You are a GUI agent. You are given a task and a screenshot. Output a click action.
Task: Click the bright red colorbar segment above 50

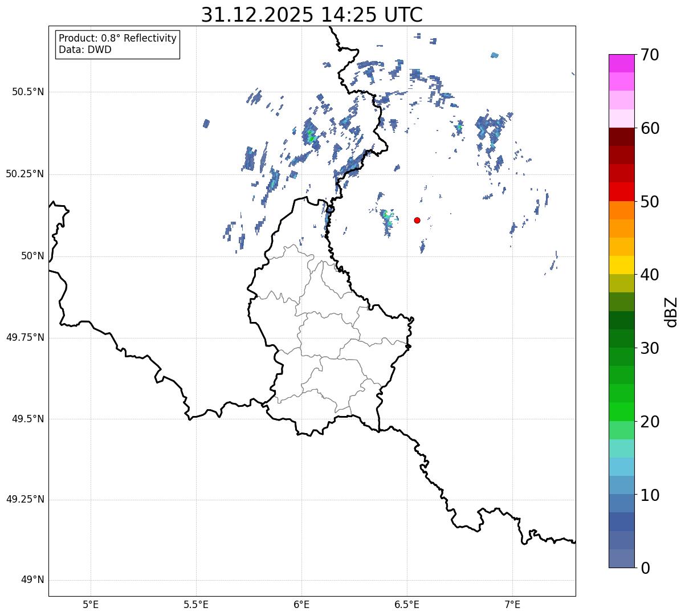(x=622, y=192)
